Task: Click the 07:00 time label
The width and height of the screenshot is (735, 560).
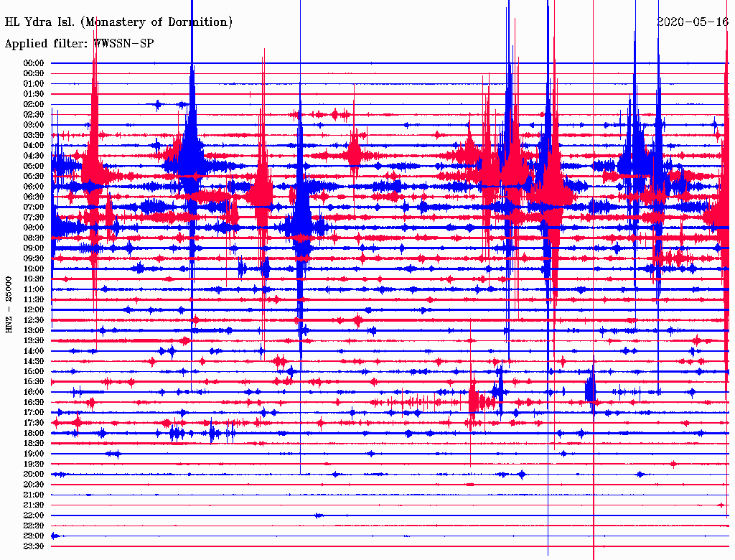Action: pyautogui.click(x=34, y=207)
